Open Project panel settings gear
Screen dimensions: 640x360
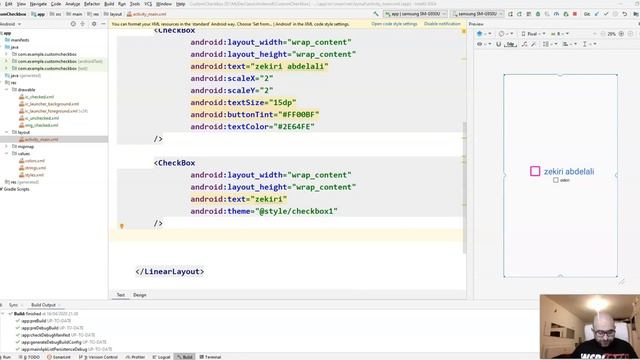[94, 24]
